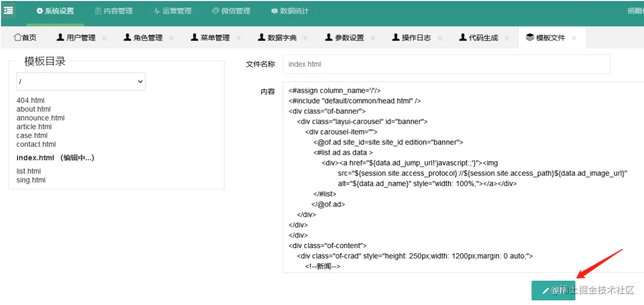Switch to the 数据字典 tab
Screen dimensions: 644x305
[x=277, y=38]
